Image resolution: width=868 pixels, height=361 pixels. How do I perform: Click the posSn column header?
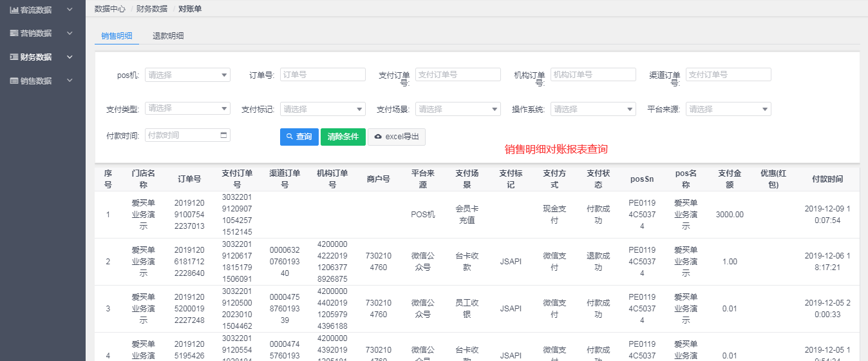coord(642,179)
